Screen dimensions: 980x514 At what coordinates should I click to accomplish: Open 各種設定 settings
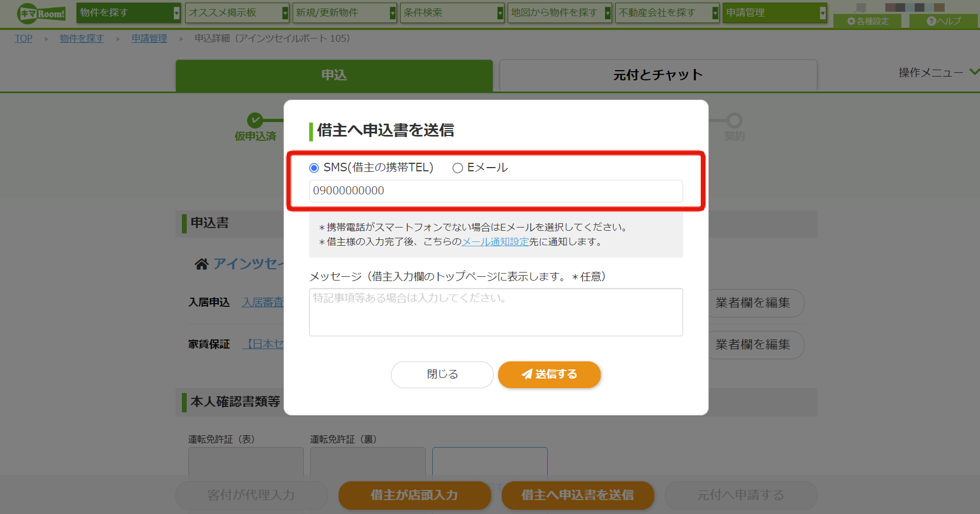coord(868,21)
